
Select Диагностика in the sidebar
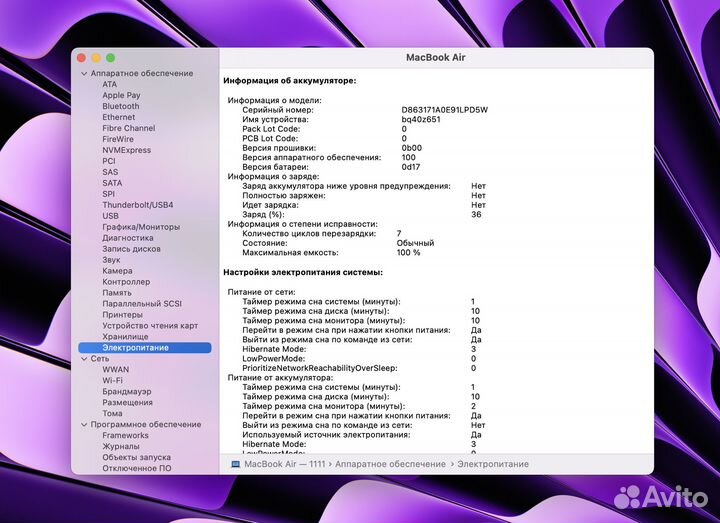coord(128,238)
